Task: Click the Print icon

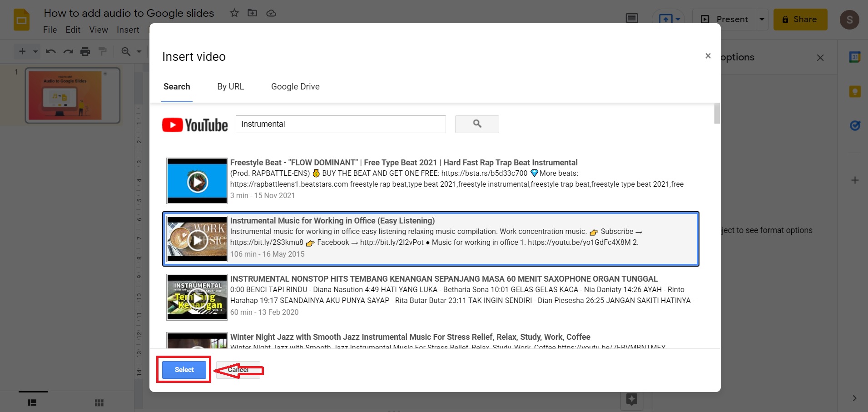Action: tap(85, 51)
